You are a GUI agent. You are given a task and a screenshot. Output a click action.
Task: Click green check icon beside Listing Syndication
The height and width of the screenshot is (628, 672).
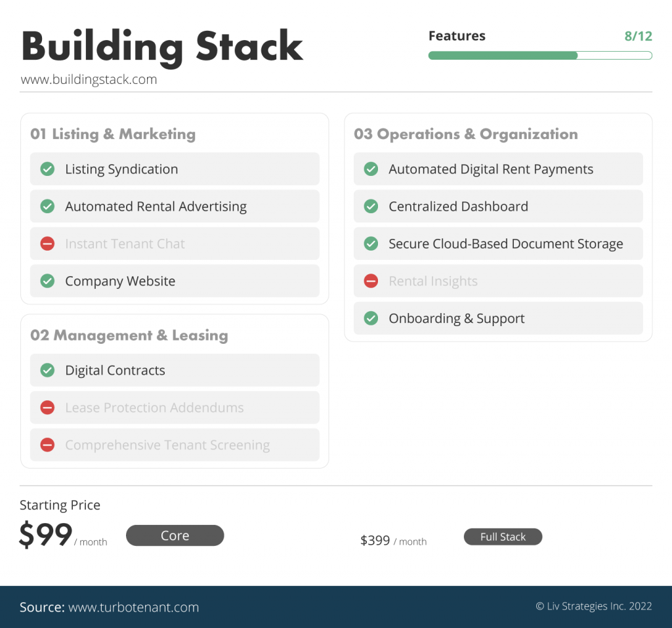[47, 169]
